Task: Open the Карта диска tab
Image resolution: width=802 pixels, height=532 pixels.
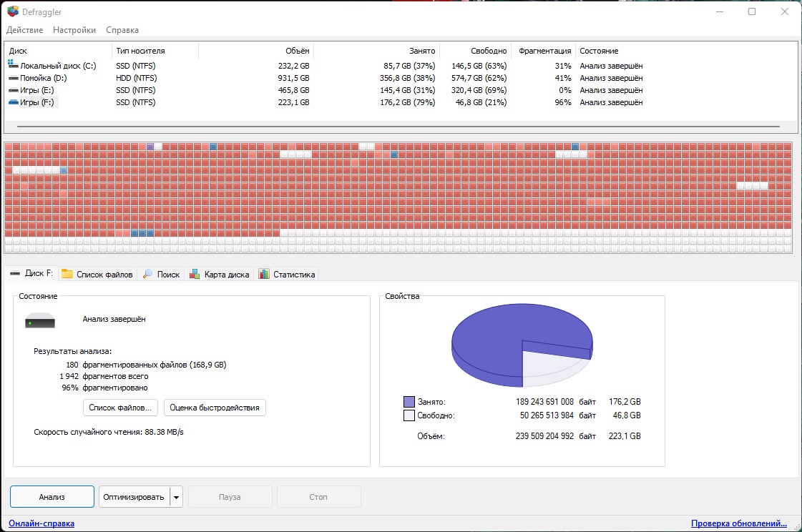Action: point(220,275)
